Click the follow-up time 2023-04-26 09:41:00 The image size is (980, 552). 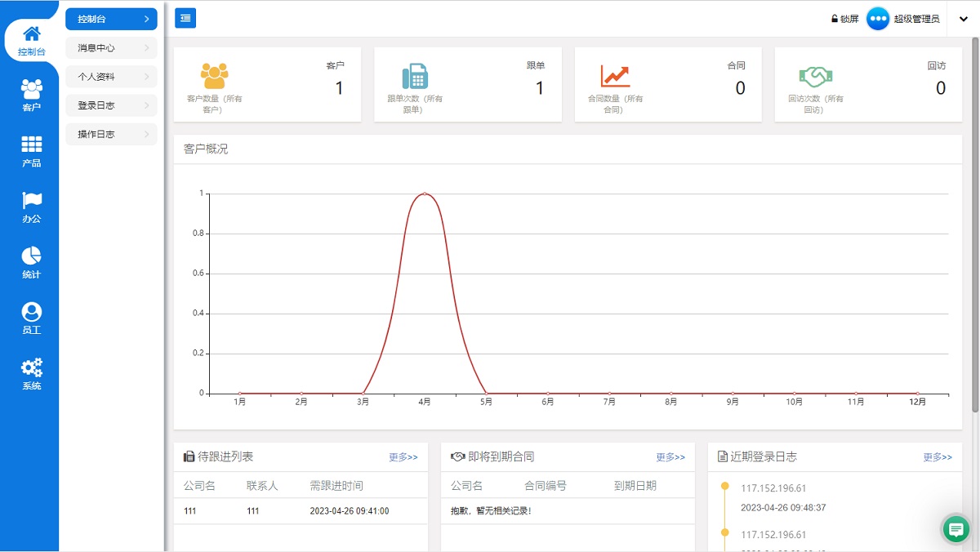pos(350,511)
